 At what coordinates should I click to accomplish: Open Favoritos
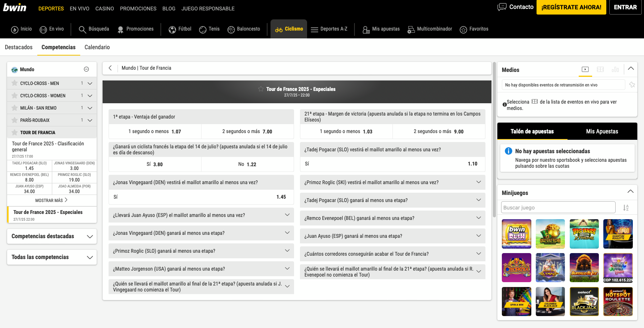click(x=474, y=29)
